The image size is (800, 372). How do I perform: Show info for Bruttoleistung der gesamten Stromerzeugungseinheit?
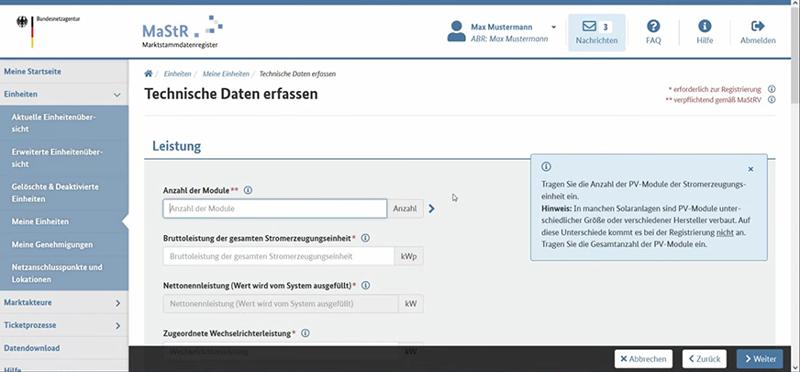click(365, 238)
